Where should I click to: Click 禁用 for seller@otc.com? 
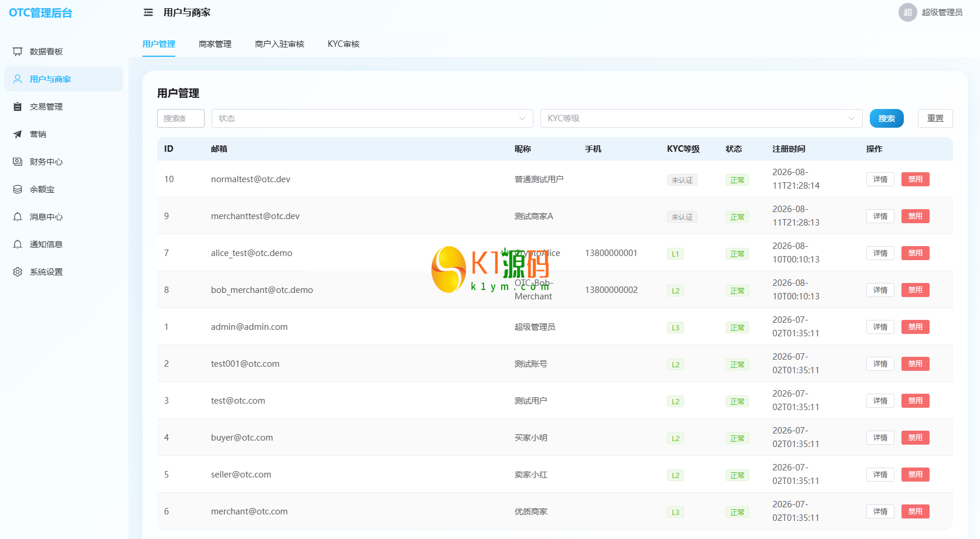[916, 475]
